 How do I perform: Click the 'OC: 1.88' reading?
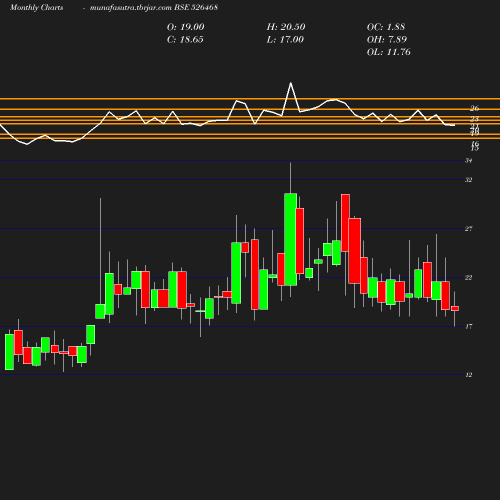(x=386, y=27)
